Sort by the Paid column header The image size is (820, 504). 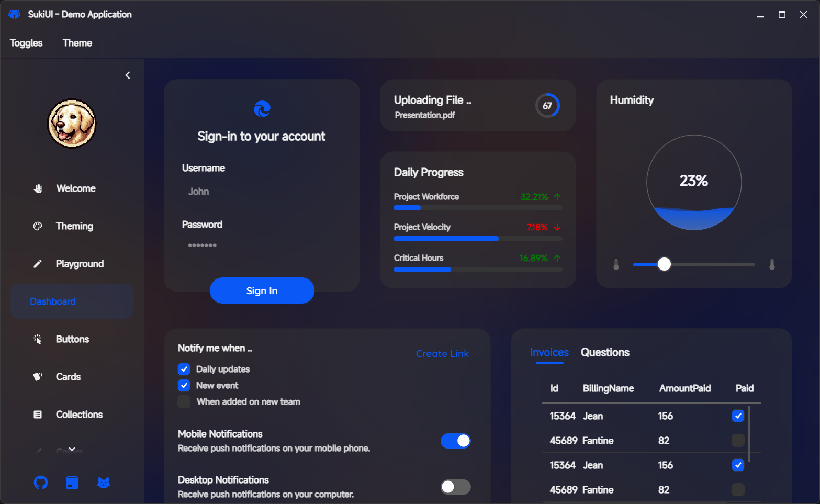(745, 388)
